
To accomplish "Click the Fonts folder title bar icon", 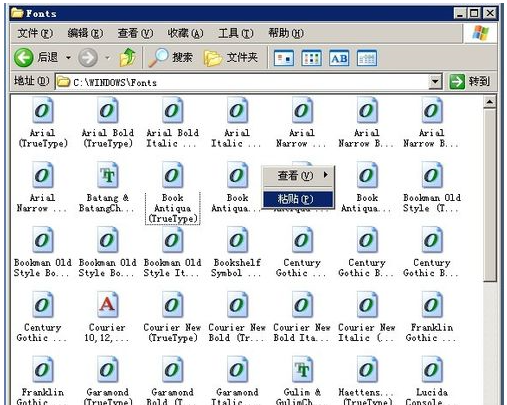I will (17, 13).
